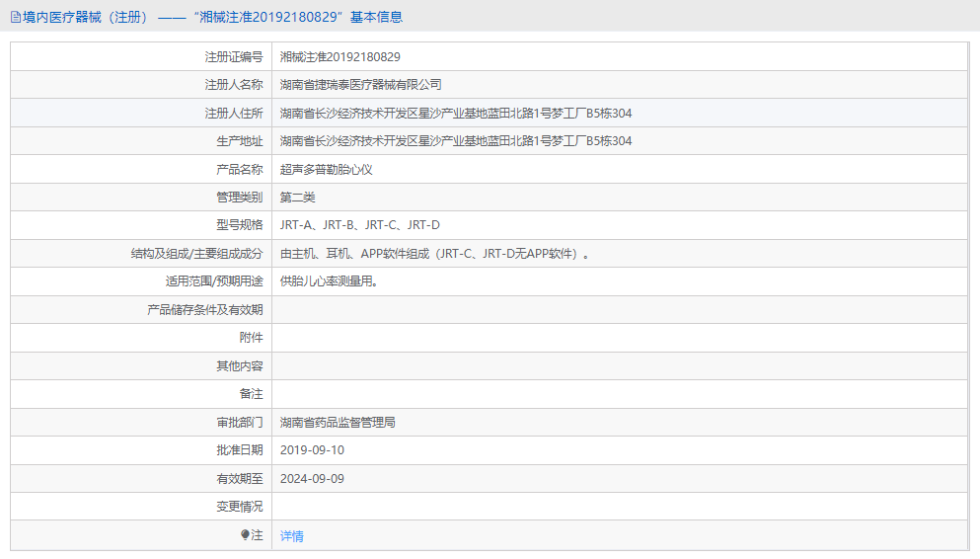Click the composition text starting 由主机、耳机
Image resolution: width=980 pixels, height=559 pixels.
[x=434, y=253]
